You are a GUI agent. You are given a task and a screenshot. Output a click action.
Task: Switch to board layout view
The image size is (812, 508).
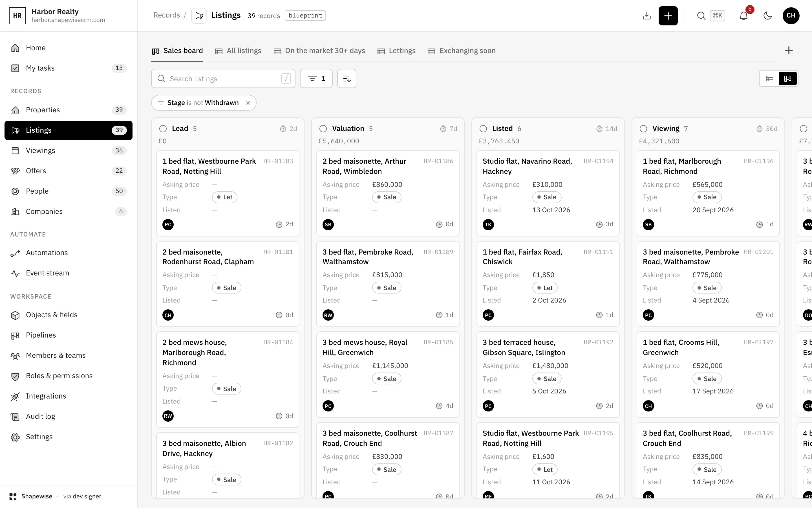pyautogui.click(x=787, y=79)
